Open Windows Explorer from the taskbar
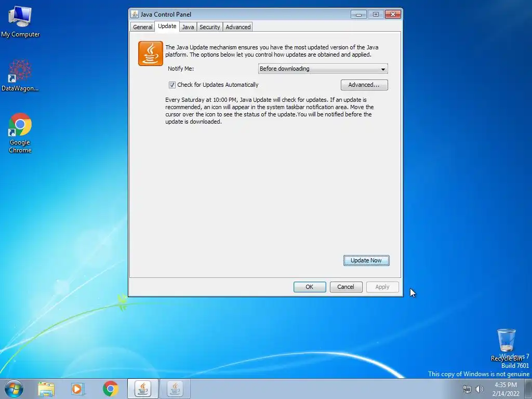This screenshot has width=532, height=399. [46, 389]
